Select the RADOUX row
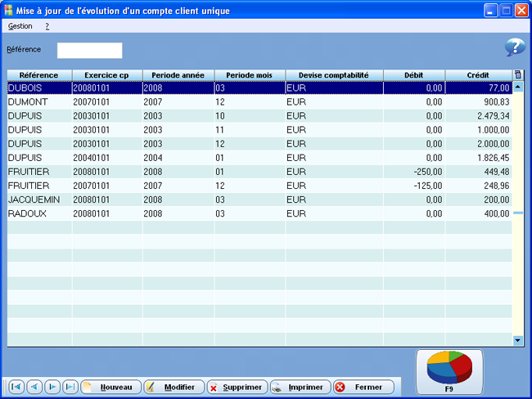The image size is (532, 399). (x=259, y=213)
